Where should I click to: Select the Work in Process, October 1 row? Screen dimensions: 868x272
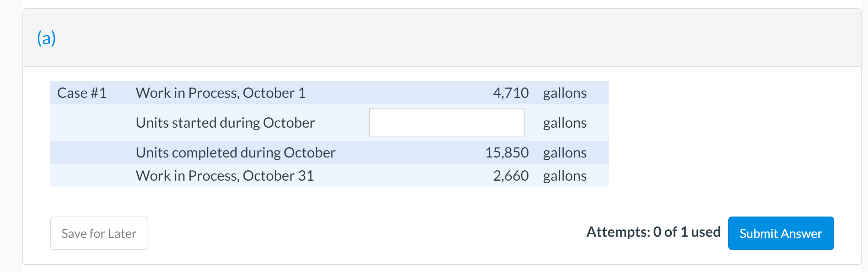tap(220, 92)
